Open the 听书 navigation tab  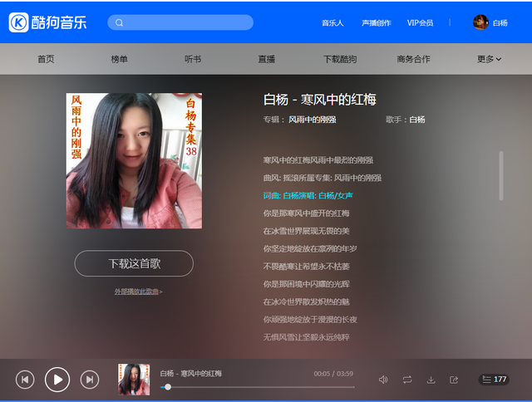[193, 59]
